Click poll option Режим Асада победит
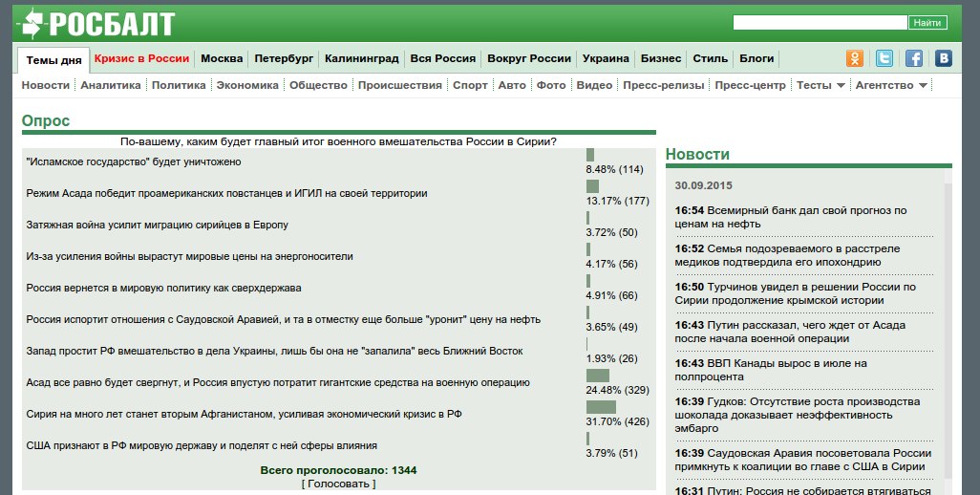Image resolution: width=980 pixels, height=495 pixels. pos(227,193)
